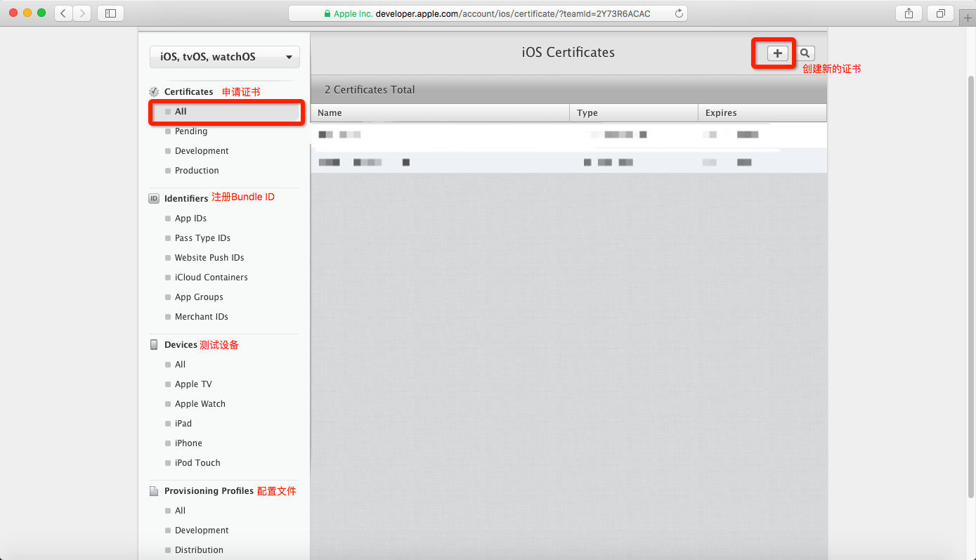Select App IDs under Identifiers
Image resolution: width=976 pixels, height=560 pixels.
(x=190, y=219)
